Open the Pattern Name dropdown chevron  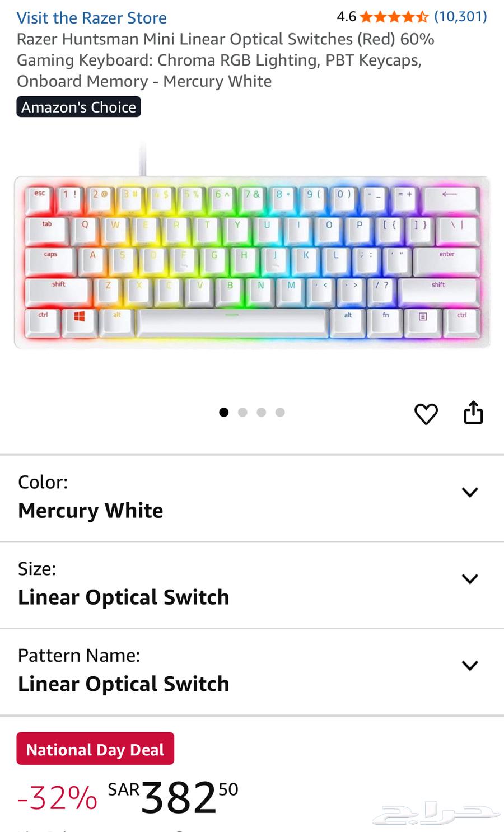(470, 665)
